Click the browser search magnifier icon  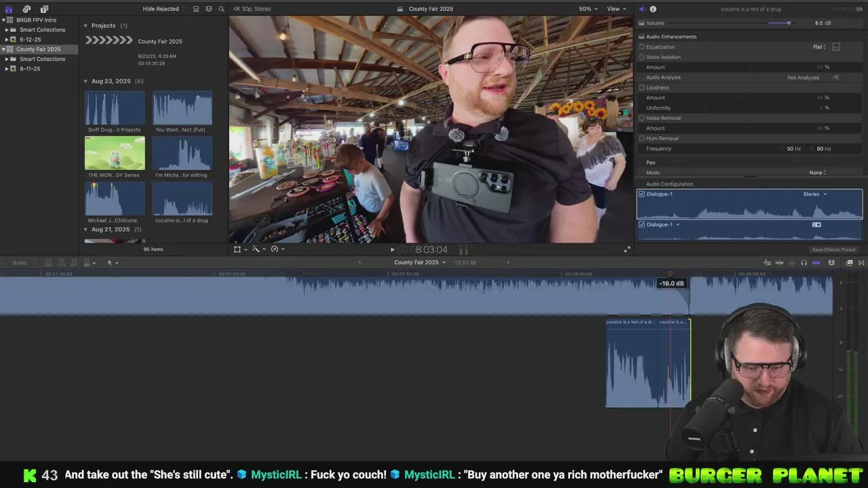[x=221, y=9]
